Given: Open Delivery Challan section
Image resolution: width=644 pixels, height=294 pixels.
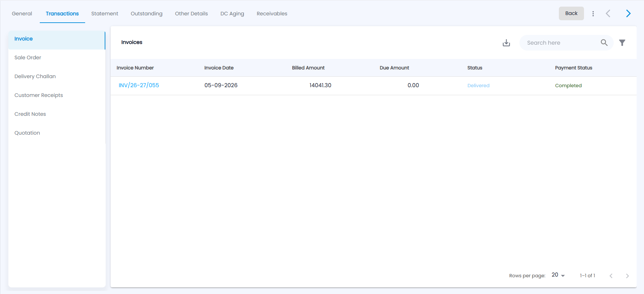Looking at the screenshot, I should pos(57,76).
